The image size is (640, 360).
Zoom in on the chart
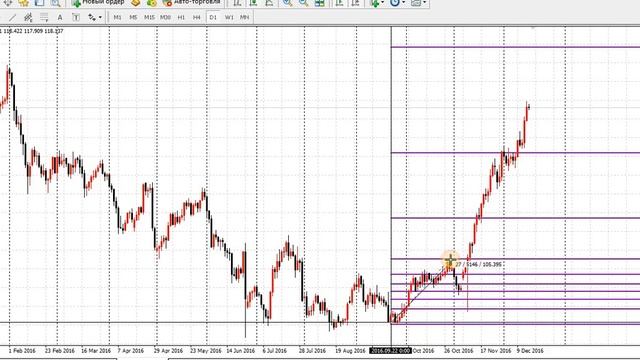click(287, 3)
